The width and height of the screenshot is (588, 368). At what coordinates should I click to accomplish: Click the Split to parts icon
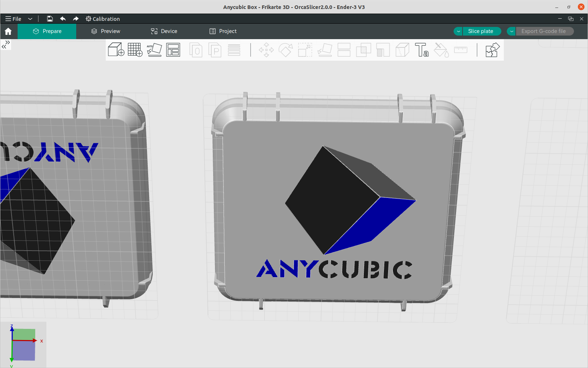tap(215, 50)
